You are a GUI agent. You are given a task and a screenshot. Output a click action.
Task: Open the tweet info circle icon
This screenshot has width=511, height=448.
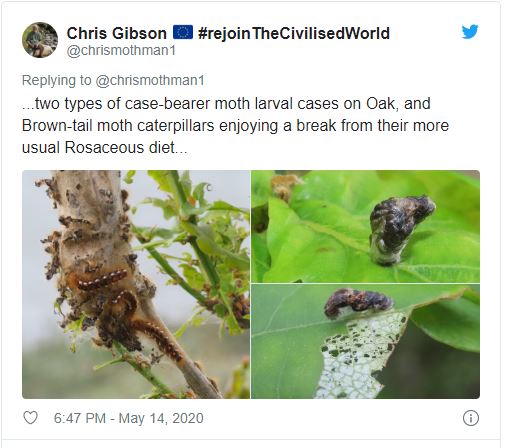(471, 418)
